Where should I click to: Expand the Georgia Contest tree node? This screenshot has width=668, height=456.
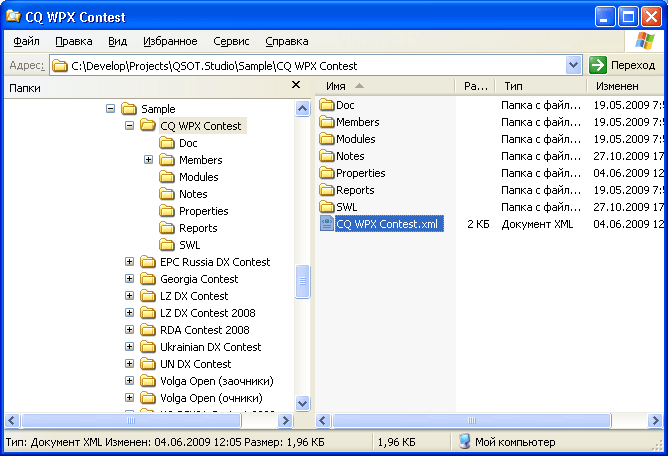click(129, 279)
